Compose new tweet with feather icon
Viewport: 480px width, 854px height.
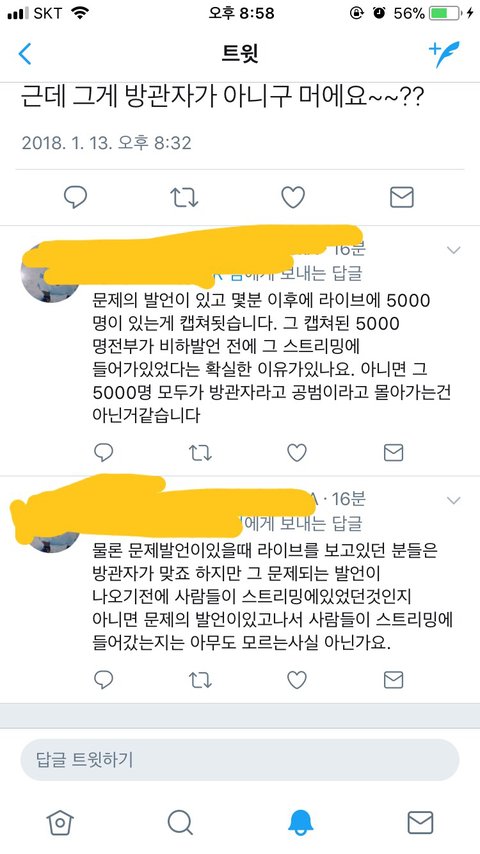pos(444,54)
